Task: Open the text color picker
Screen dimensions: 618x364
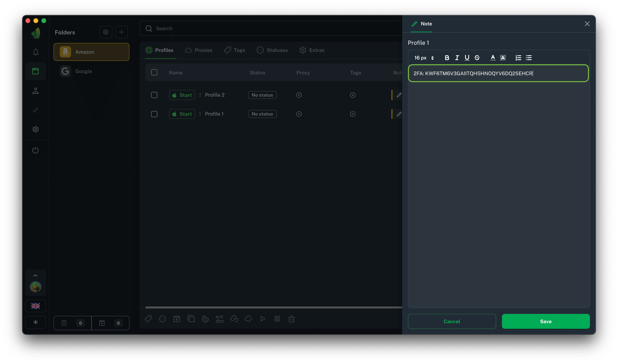Action: pos(493,58)
